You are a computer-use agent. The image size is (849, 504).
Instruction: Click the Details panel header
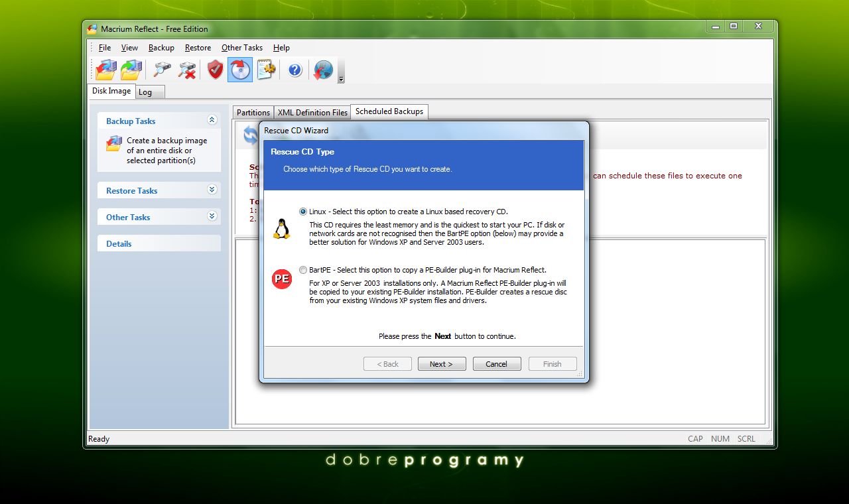159,243
